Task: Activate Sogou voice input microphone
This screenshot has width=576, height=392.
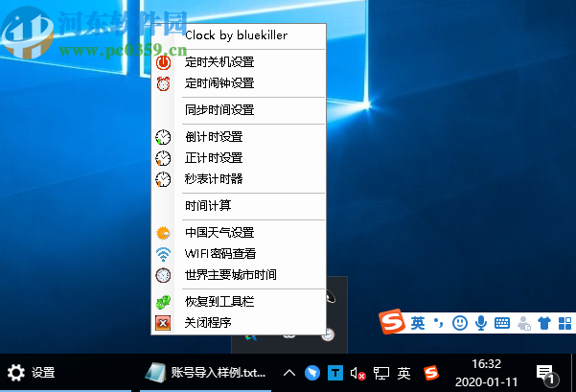Action: [x=481, y=323]
